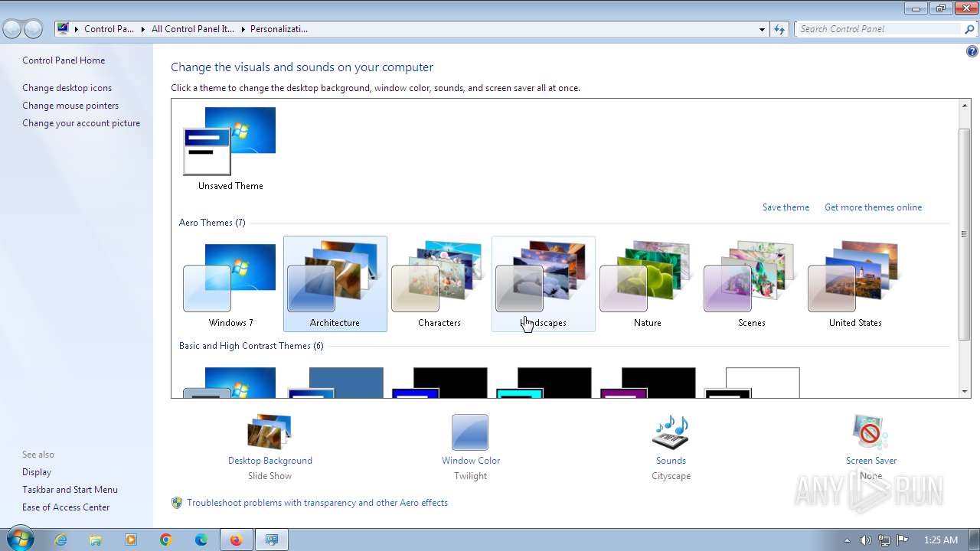980x551 pixels.
Task: Select the black high contrast theme with cyan
Action: coord(544,383)
